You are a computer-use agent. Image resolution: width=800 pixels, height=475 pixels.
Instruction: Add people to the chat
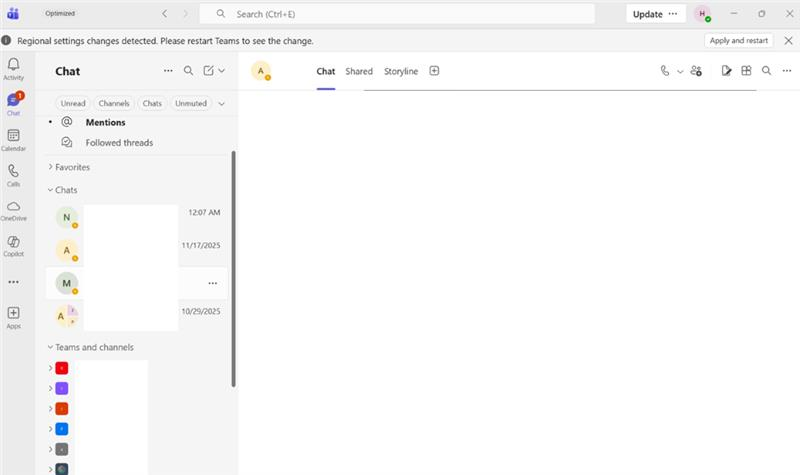(x=696, y=71)
